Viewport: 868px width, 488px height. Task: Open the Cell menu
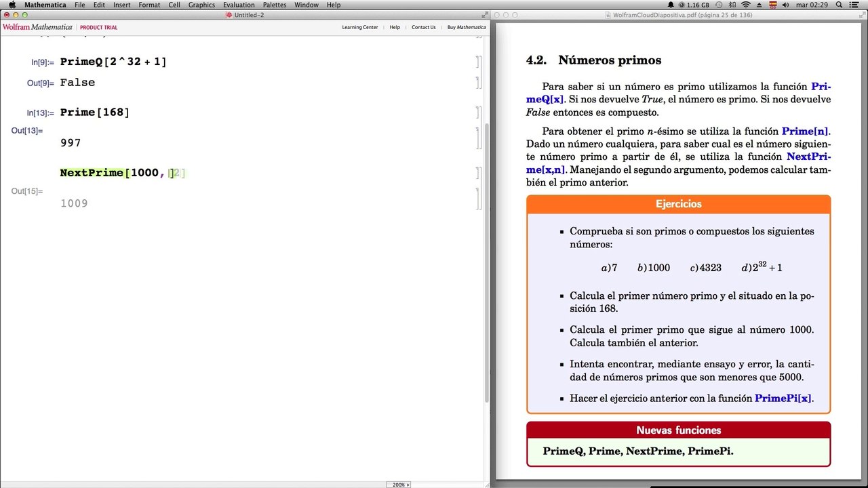pyautogui.click(x=174, y=5)
